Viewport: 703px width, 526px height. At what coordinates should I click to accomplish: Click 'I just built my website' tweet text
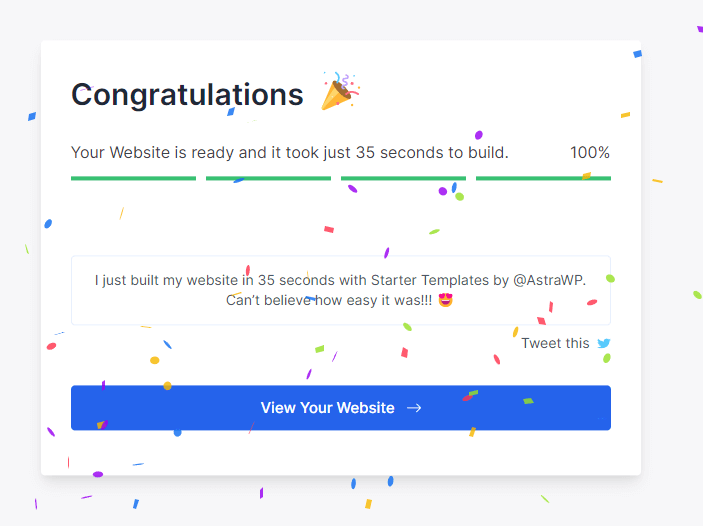(167, 281)
